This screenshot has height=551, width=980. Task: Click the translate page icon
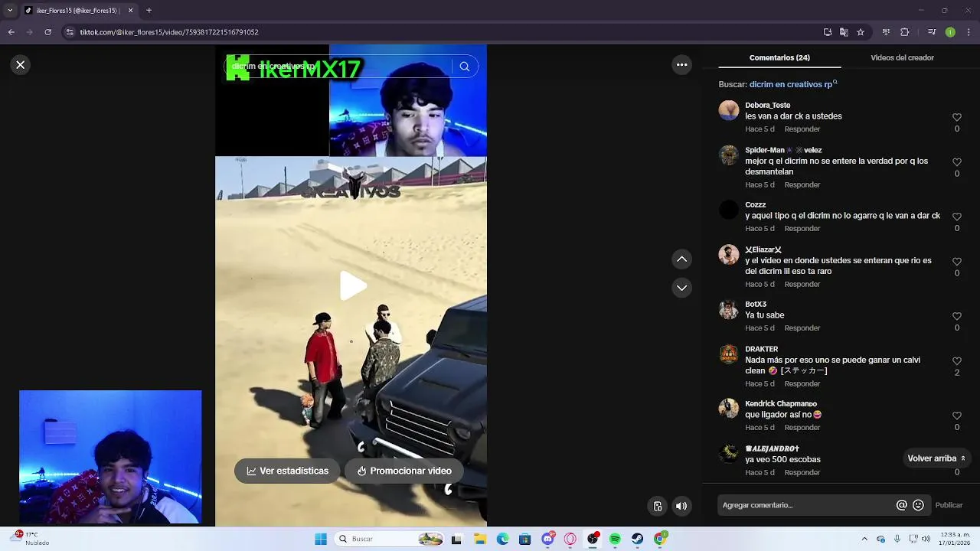pos(844,32)
